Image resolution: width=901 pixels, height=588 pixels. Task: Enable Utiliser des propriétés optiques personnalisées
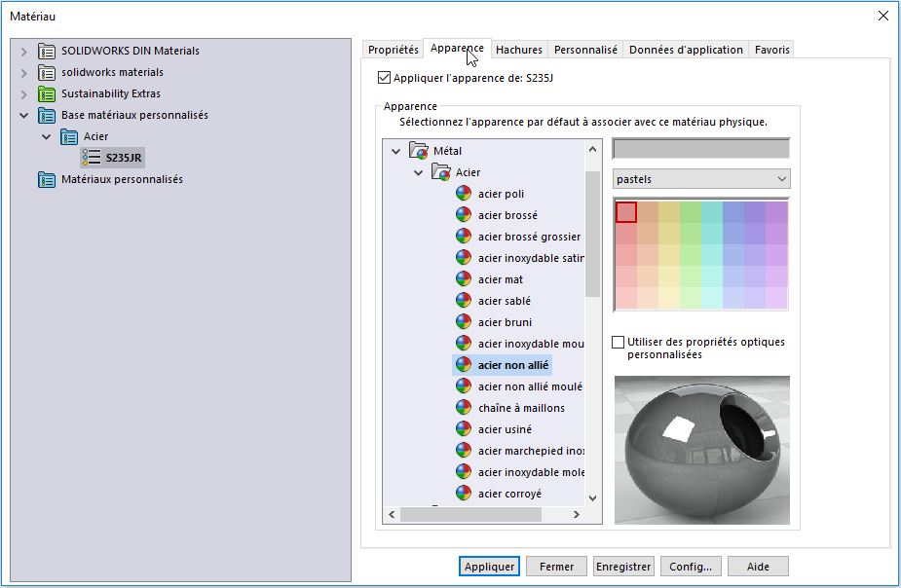[x=619, y=343]
